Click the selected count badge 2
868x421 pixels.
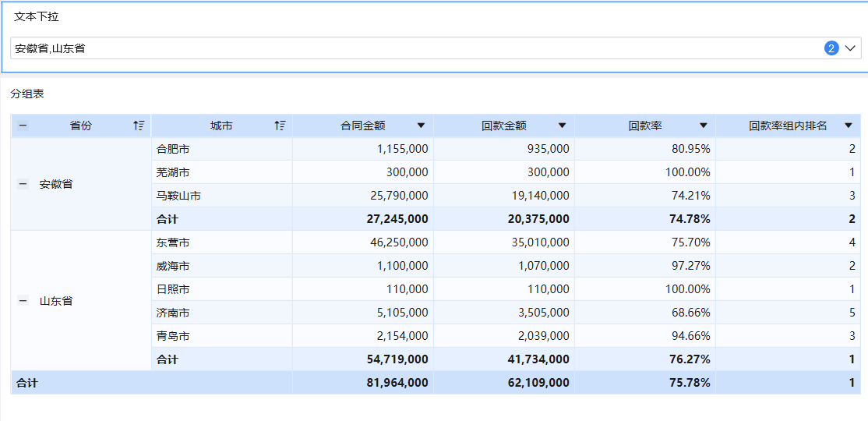tap(831, 48)
